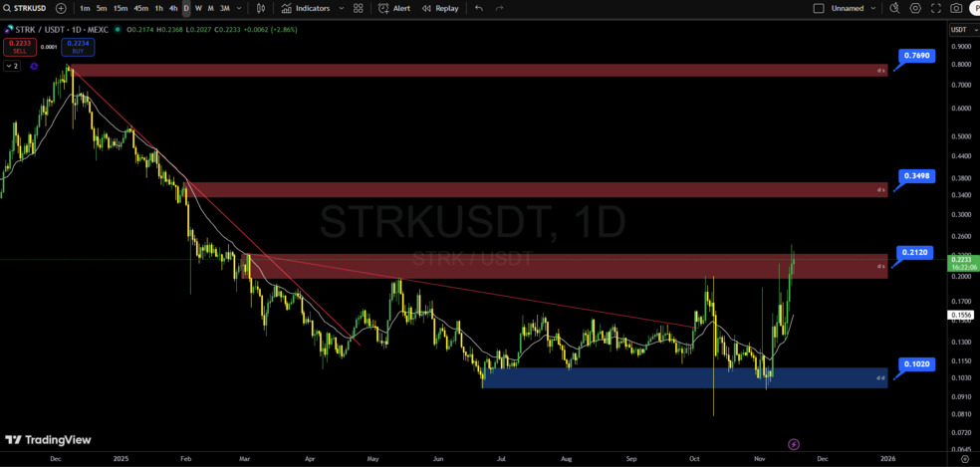Screen dimensions: 980x467
Task: Toggle the layout checkbox beside Unnamed
Action: tap(819, 8)
